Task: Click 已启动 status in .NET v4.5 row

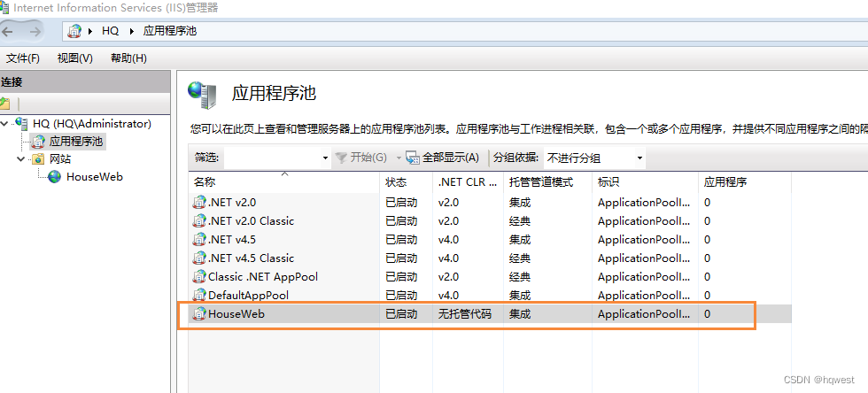Action: click(401, 240)
